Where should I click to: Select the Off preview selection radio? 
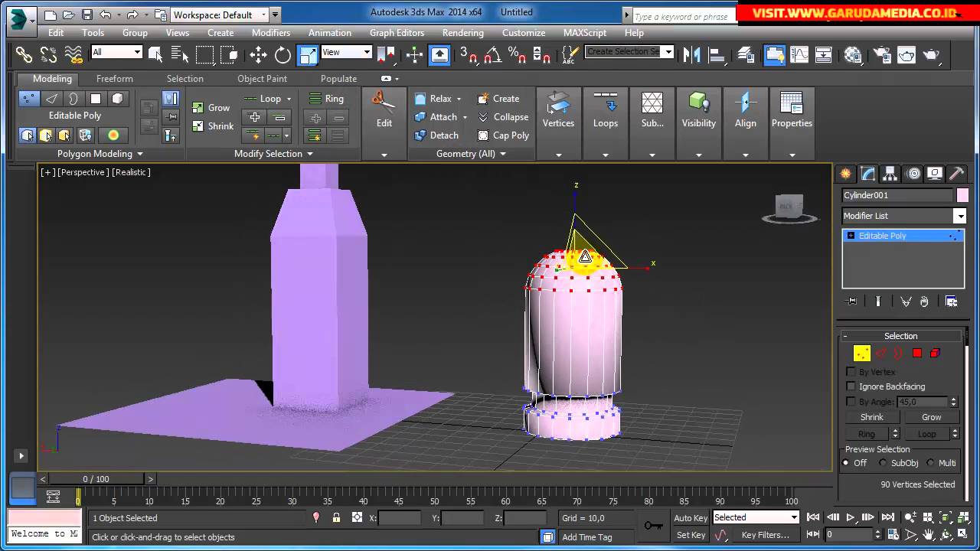(x=846, y=463)
